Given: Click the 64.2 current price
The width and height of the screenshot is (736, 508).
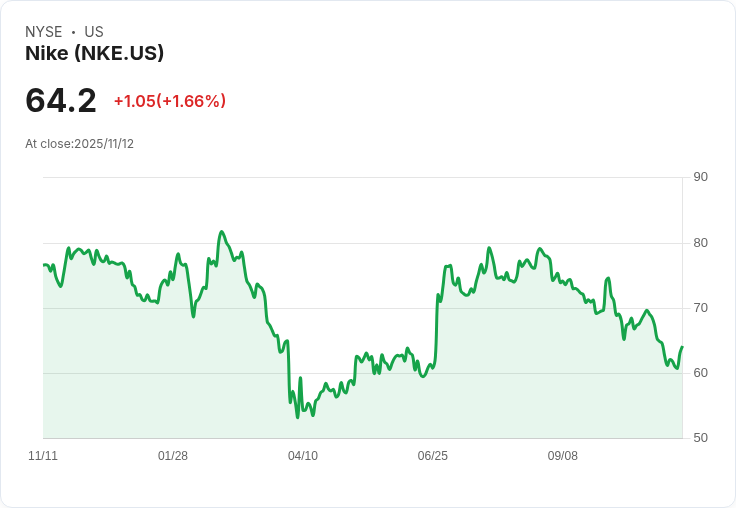Looking at the screenshot, I should (x=61, y=100).
